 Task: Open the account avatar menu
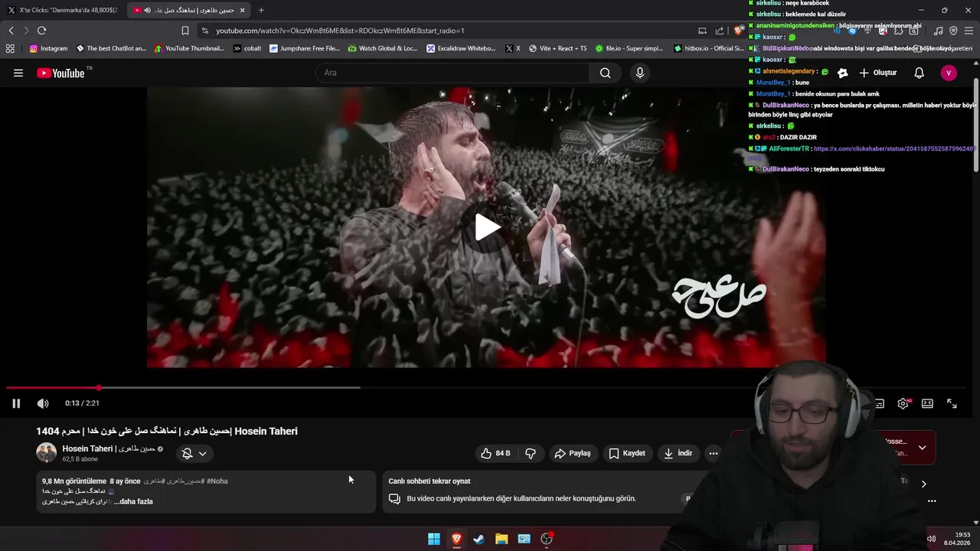click(949, 73)
